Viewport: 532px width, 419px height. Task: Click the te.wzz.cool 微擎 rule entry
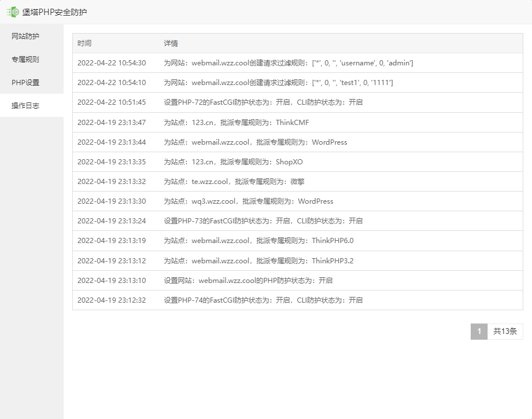coord(234,181)
